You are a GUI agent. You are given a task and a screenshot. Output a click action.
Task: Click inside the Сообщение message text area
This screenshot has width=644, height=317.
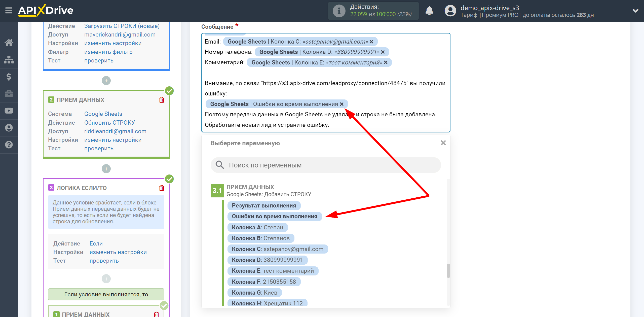326,82
